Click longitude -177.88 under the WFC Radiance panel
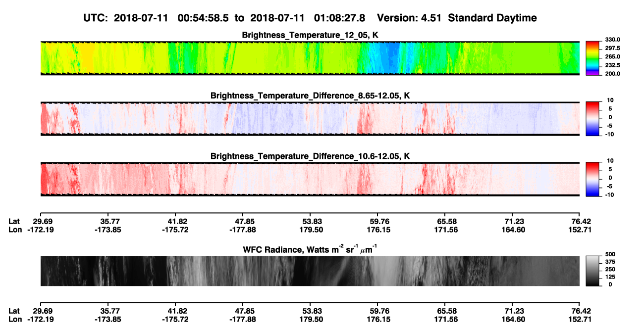The image size is (644, 330). [x=243, y=320]
